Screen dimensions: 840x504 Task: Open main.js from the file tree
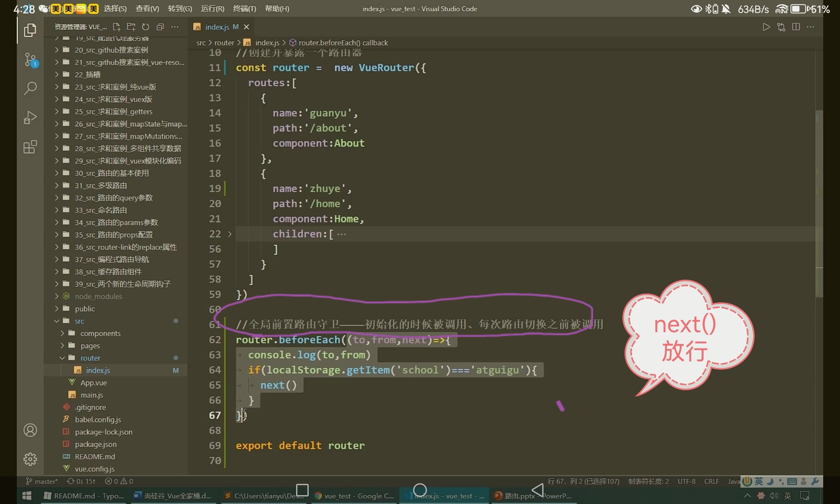click(92, 395)
